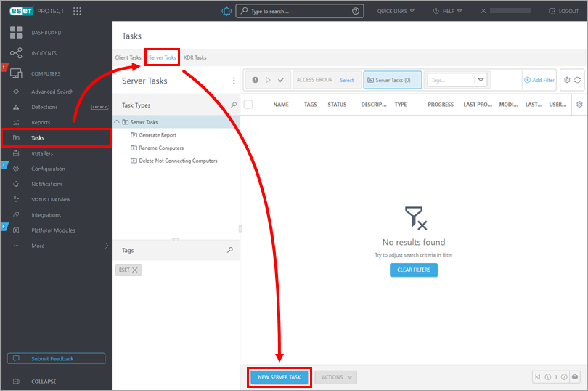588x391 pixels.
Task: Open table column settings gear icon
Action: [x=579, y=105]
